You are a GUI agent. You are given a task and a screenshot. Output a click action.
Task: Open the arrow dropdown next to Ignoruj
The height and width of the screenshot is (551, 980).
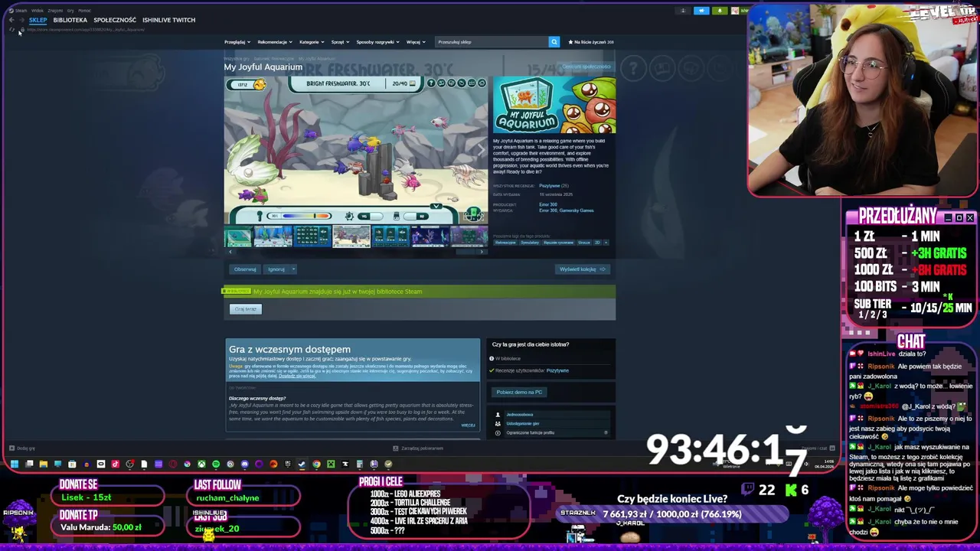click(293, 269)
